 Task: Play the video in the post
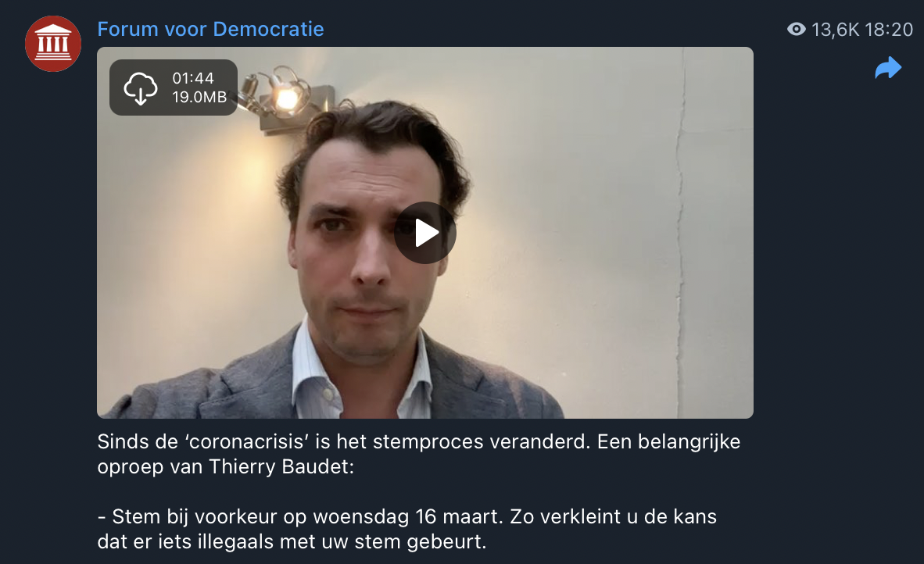425,233
